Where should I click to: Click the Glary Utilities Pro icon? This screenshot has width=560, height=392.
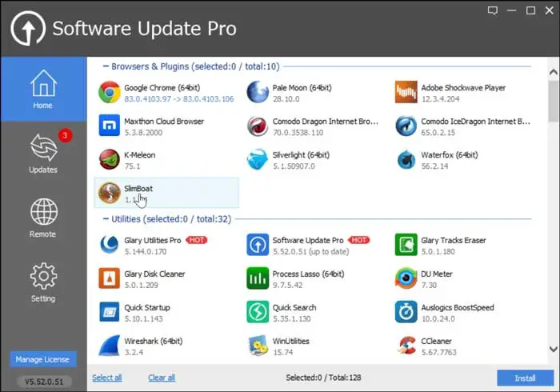click(110, 245)
